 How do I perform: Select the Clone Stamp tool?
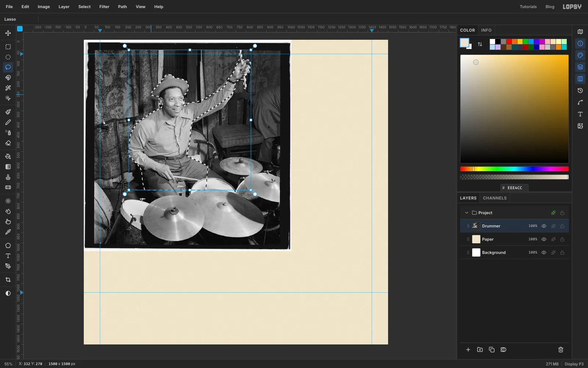tap(8, 177)
